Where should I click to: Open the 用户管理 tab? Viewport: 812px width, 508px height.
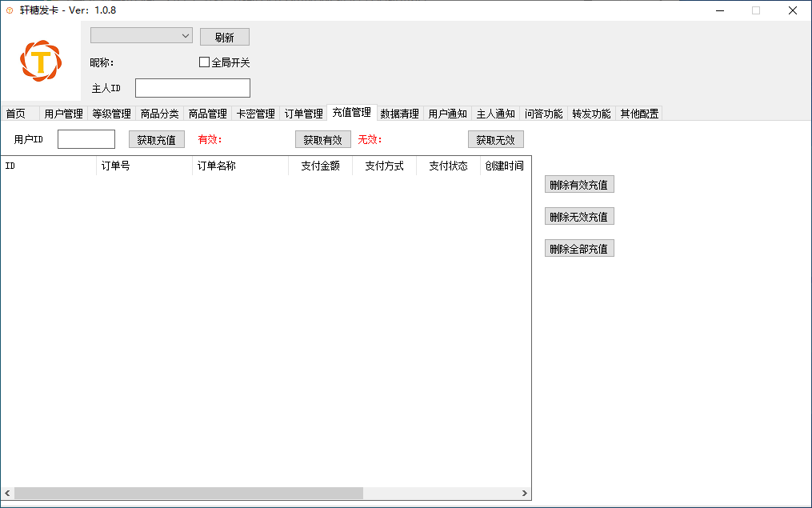click(63, 114)
